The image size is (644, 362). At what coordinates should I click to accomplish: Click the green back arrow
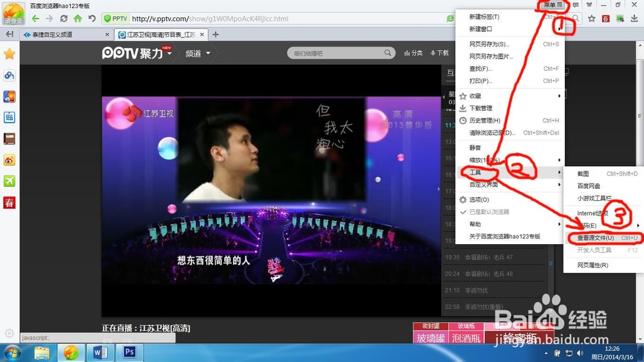click(x=35, y=19)
